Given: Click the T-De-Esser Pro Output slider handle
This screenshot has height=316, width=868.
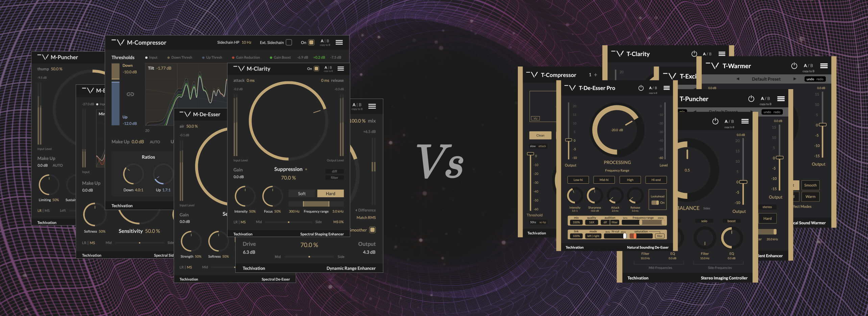Looking at the screenshot, I should pyautogui.click(x=569, y=140).
